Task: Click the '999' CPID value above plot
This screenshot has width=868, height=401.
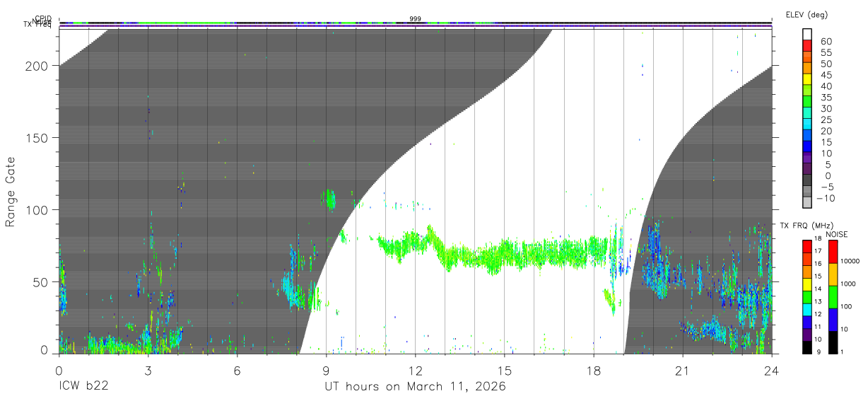Action: tap(415, 19)
